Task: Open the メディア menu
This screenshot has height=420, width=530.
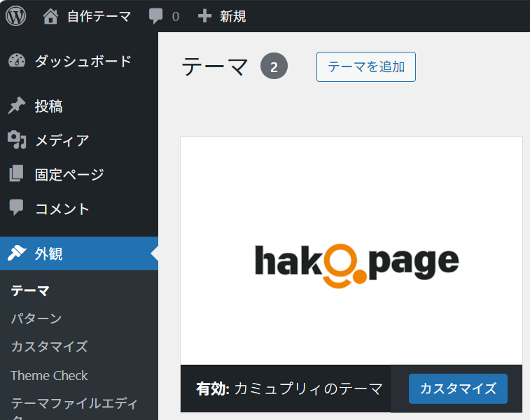Action: click(x=62, y=140)
